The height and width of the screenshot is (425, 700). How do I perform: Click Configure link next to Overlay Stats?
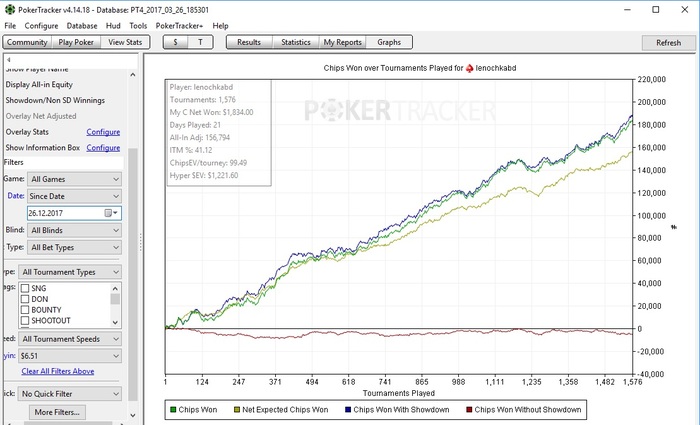point(103,132)
